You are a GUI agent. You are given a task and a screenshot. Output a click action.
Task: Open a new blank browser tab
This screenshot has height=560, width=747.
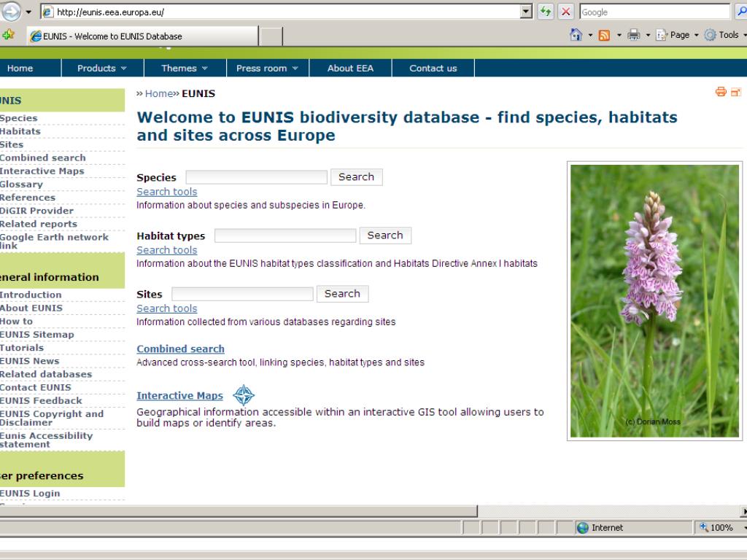[271, 36]
